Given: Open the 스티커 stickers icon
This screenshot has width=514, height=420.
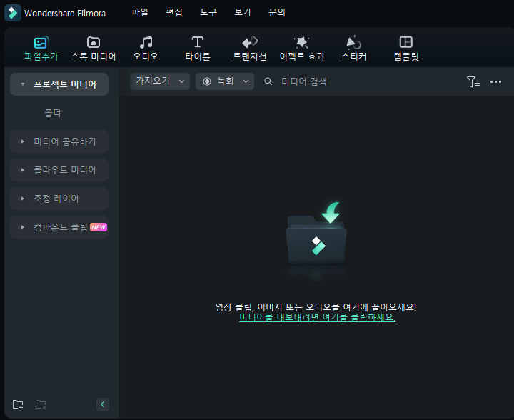Looking at the screenshot, I should point(353,43).
